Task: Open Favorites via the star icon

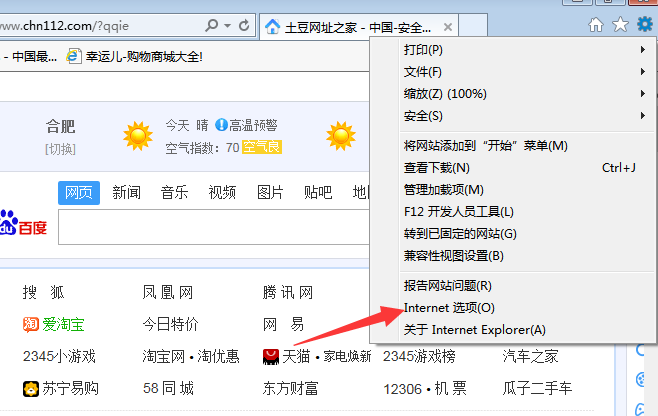Action: pyautogui.click(x=620, y=24)
